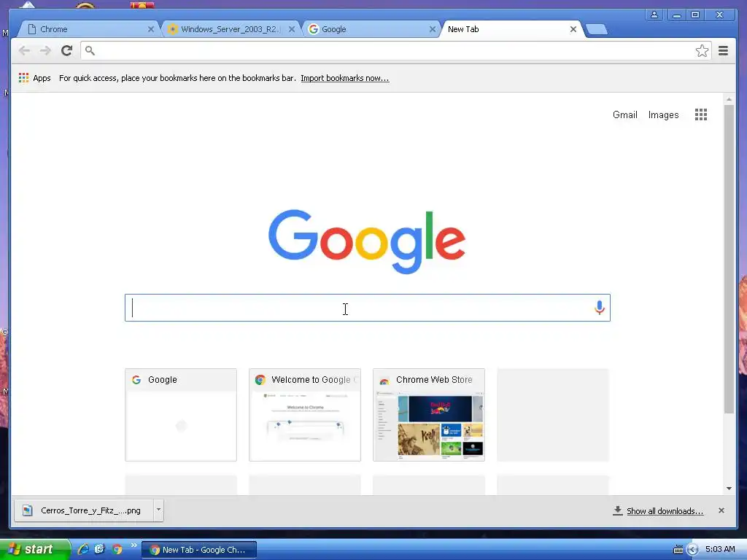Open the Windows Start menu
747x560 pixels.
pyautogui.click(x=34, y=549)
